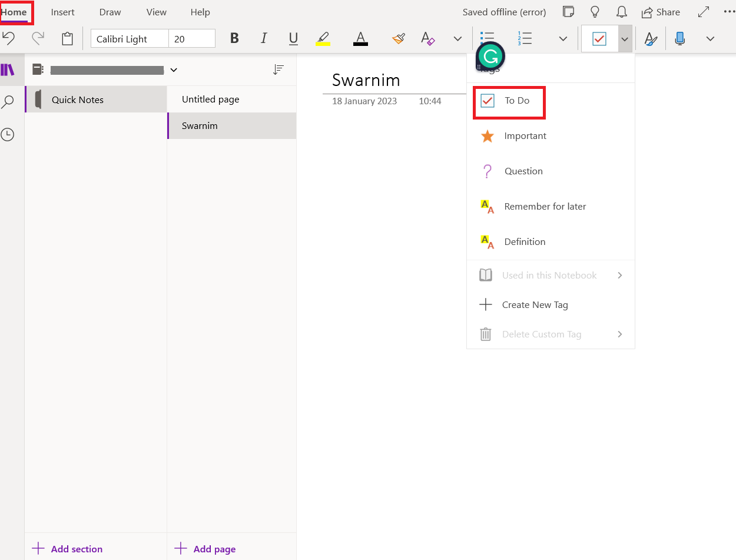Click the Redo arrow icon
736x560 pixels.
tap(38, 39)
